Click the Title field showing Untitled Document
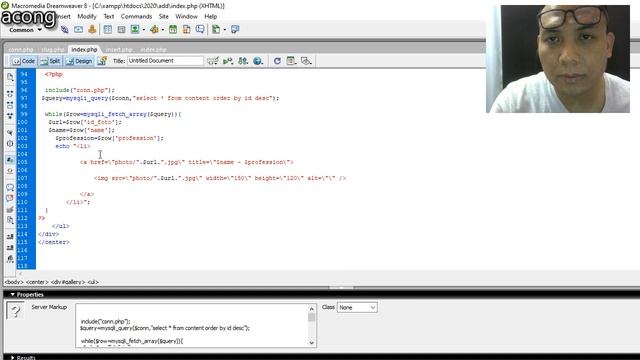 point(165,61)
